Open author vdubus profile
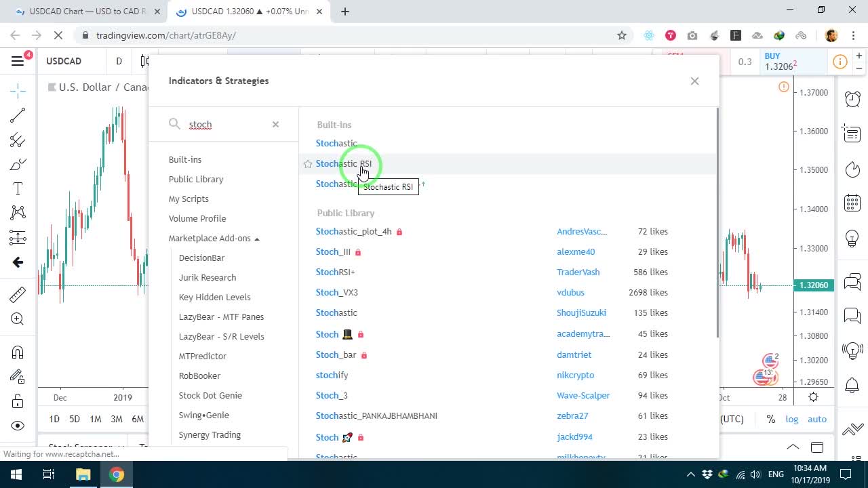Viewport: 868px width, 488px height. [x=570, y=292]
